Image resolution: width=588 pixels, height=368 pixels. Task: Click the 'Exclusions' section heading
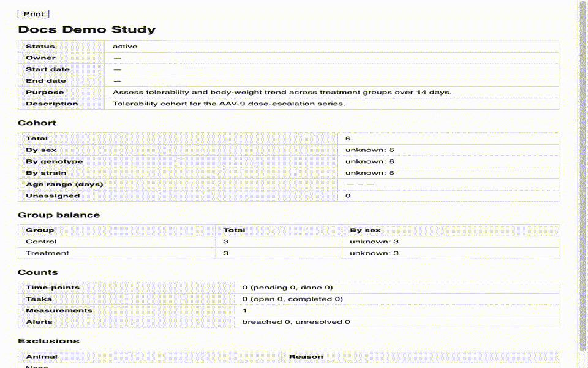49,341
